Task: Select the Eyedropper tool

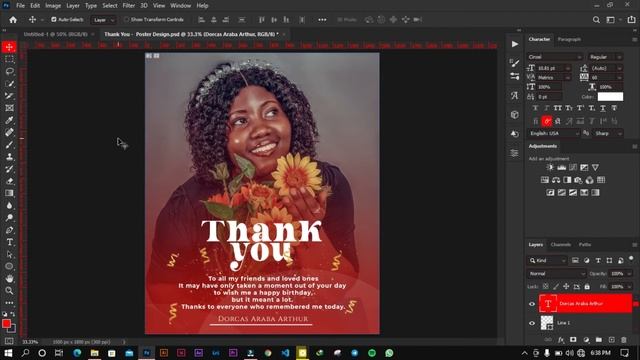Action: click(9, 120)
